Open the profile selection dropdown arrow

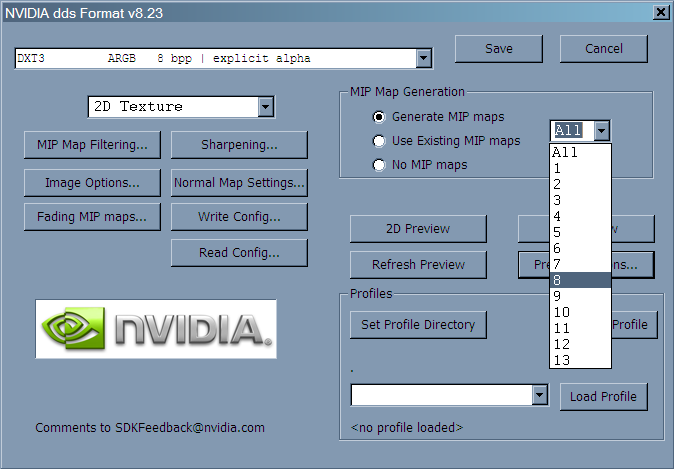pos(539,395)
